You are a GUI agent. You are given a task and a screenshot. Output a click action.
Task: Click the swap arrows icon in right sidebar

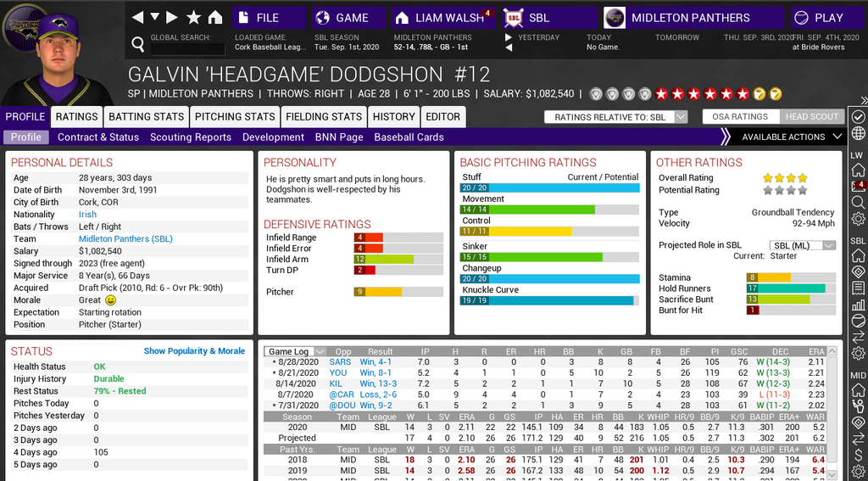[858, 339]
